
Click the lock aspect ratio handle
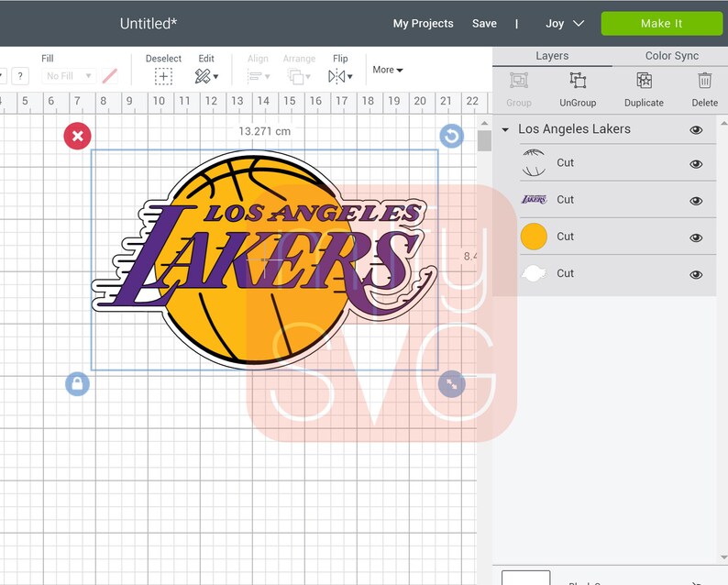(78, 384)
